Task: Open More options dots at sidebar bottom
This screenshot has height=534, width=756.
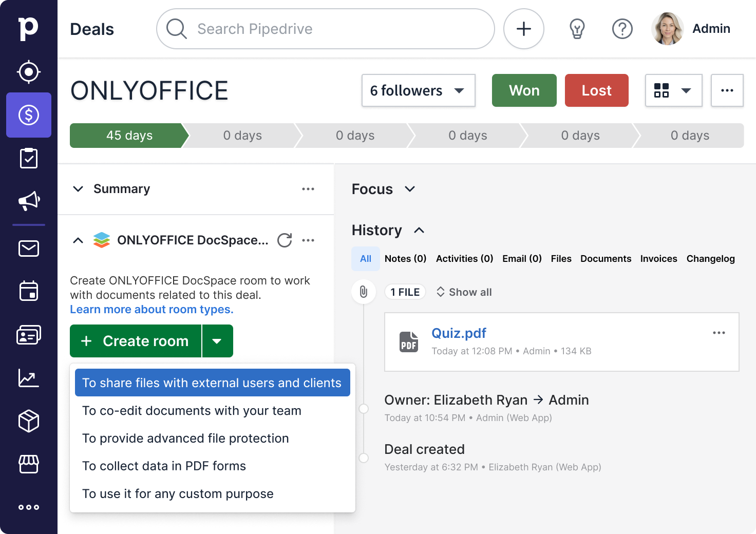Action: click(29, 507)
